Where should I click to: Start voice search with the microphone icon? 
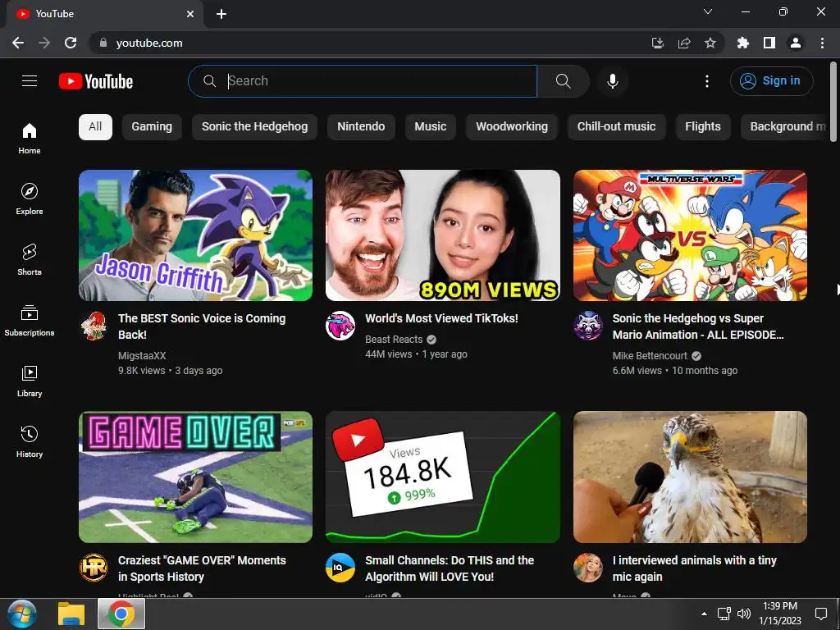pyautogui.click(x=613, y=81)
